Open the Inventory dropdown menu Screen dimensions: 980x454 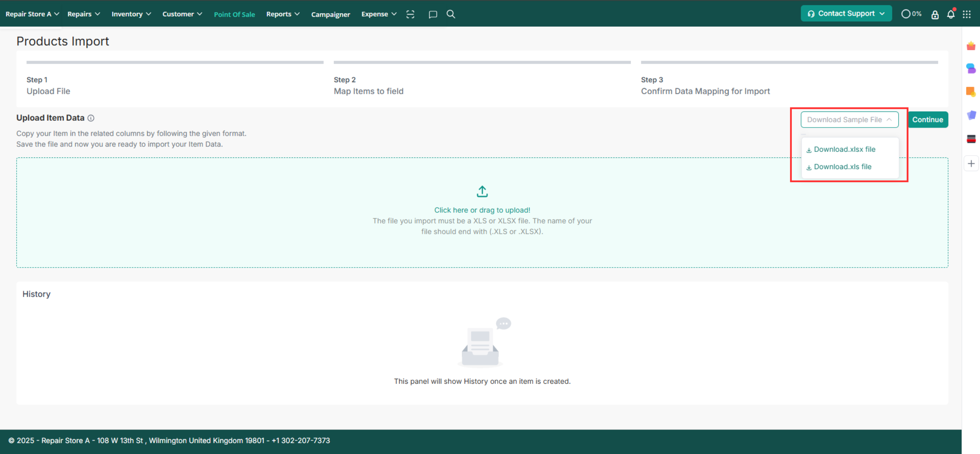click(131, 14)
